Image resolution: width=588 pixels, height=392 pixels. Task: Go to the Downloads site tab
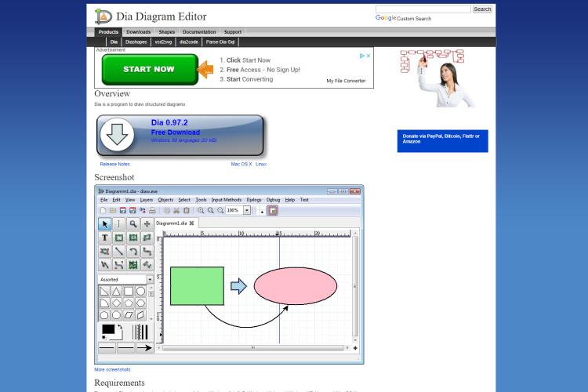[138, 32]
